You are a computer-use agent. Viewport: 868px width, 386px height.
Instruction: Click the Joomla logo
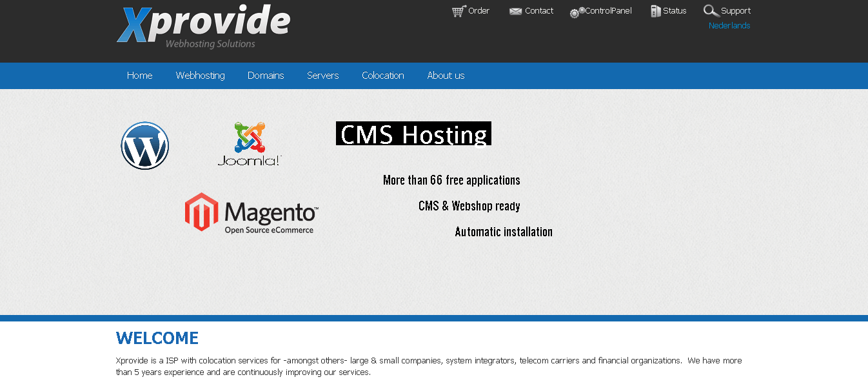250,144
